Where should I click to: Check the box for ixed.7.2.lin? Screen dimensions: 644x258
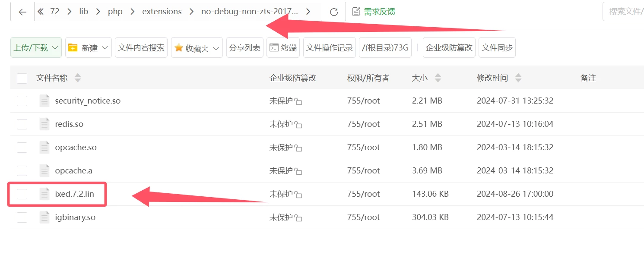[x=22, y=194]
